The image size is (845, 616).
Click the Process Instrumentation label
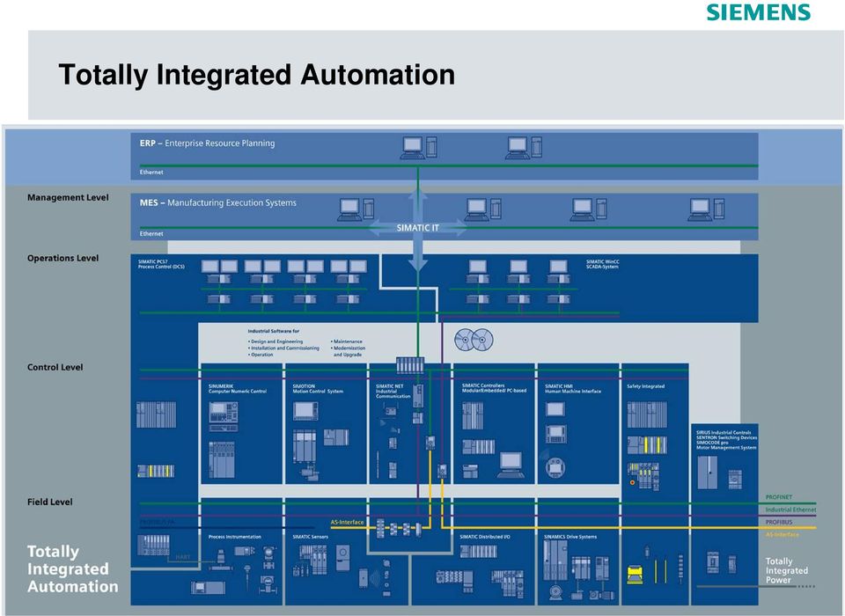point(234,537)
